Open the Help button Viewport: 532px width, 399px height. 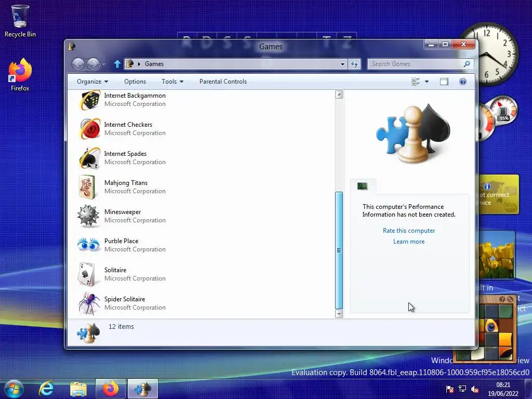pyautogui.click(x=463, y=82)
